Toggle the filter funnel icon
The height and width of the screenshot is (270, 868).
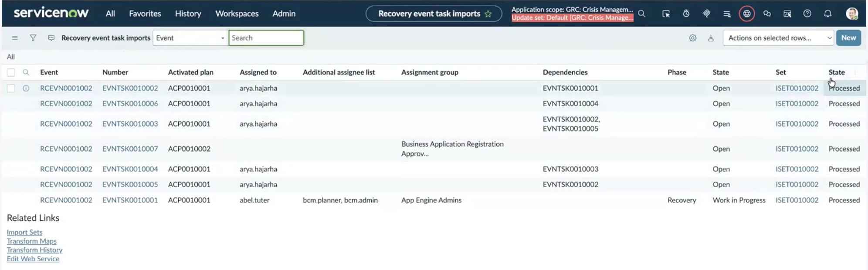pos(33,38)
